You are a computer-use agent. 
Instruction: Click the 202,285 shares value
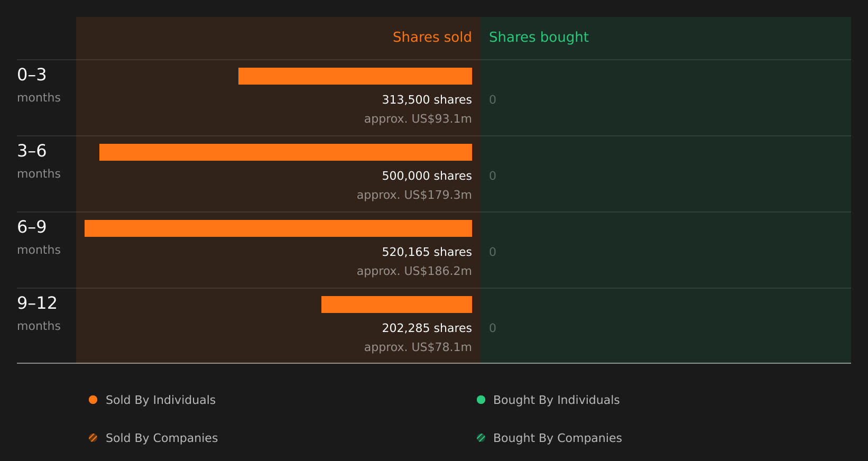[427, 328]
